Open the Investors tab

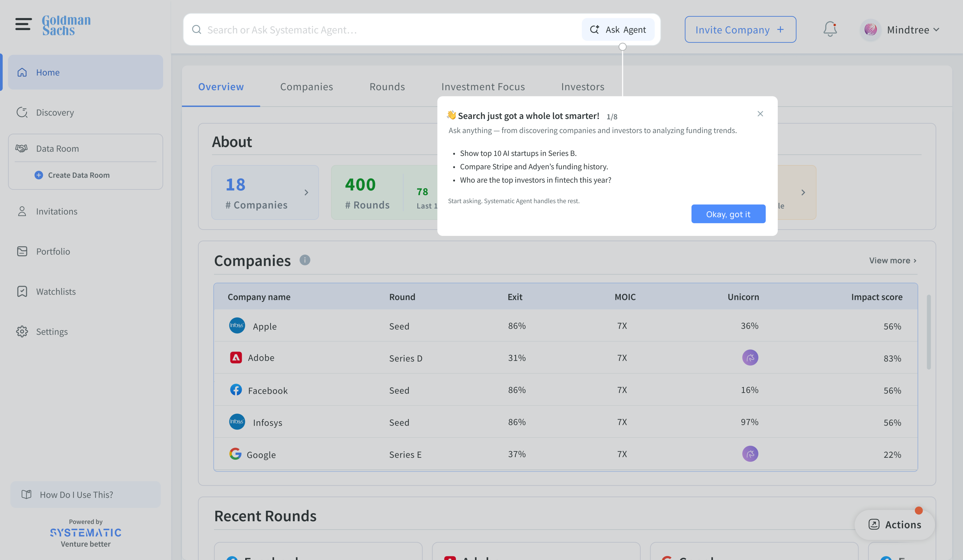click(x=583, y=87)
